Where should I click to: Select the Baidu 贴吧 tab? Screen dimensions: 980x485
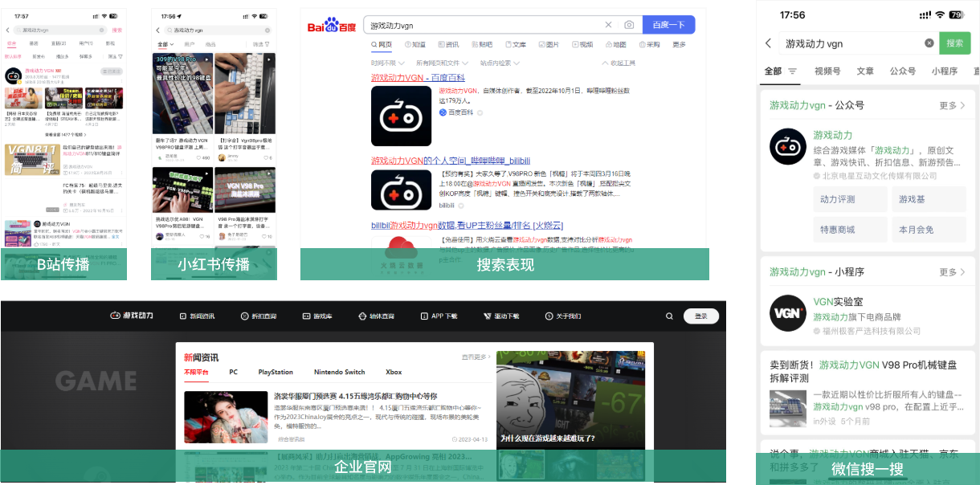coord(482,45)
